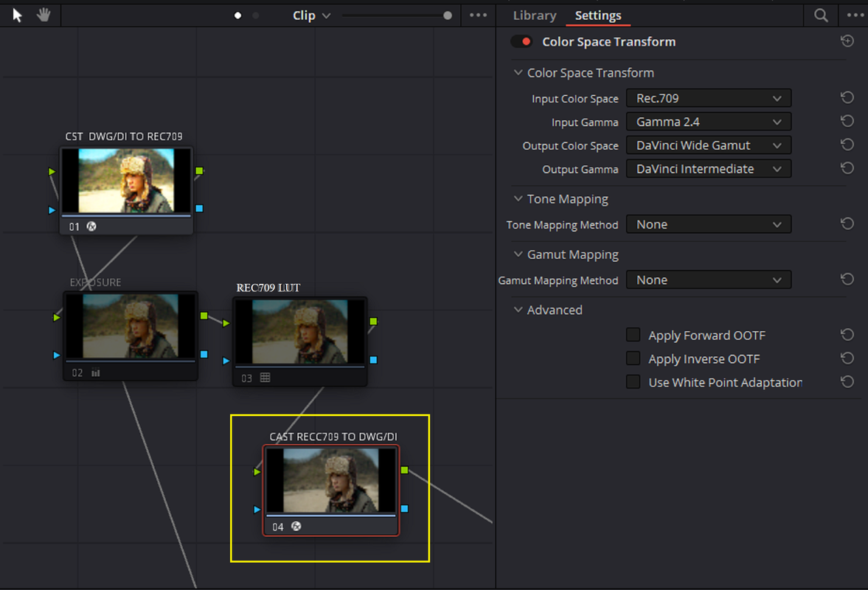
Task: Open effects panel options menu (three dots)
Action: pos(855,15)
